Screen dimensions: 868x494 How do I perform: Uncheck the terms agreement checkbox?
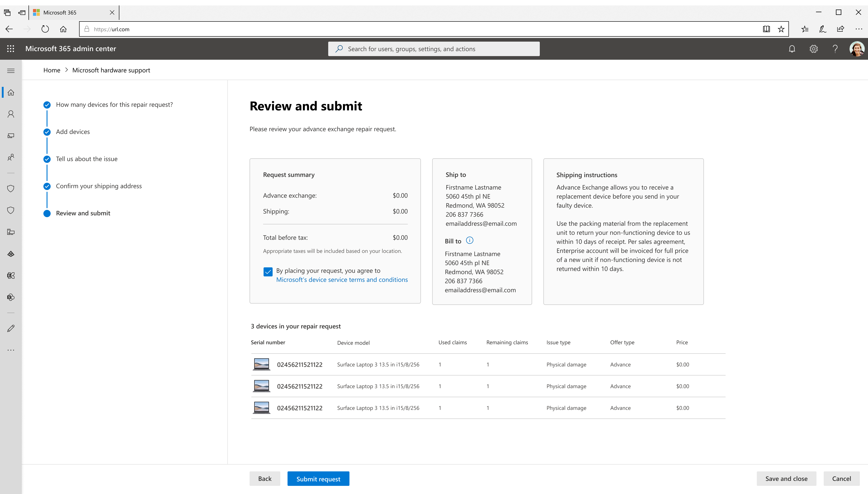point(268,272)
